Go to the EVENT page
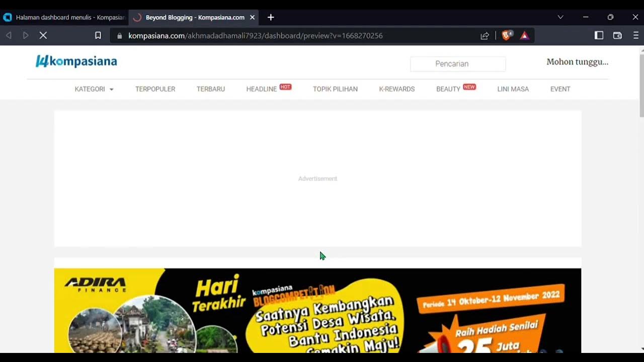The image size is (644, 362). pos(560,89)
